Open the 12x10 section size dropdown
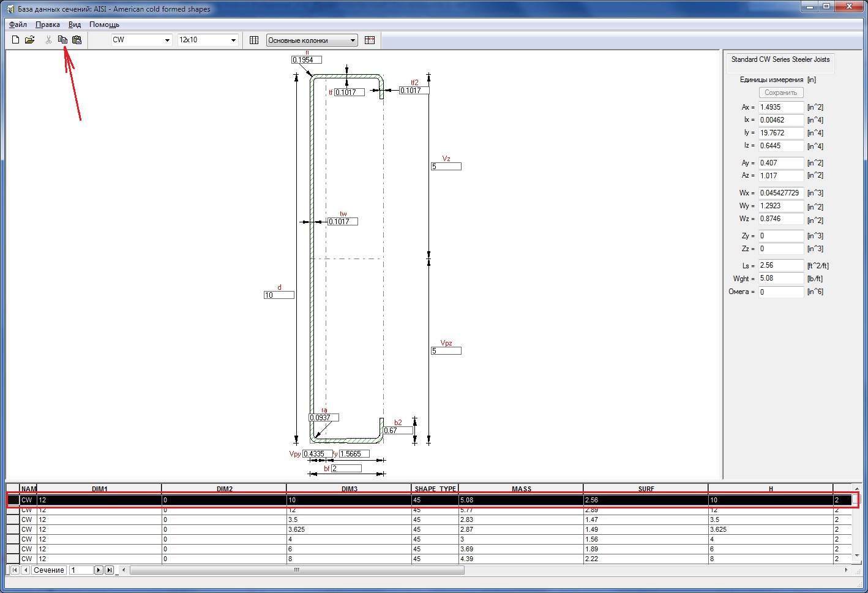 (x=233, y=40)
